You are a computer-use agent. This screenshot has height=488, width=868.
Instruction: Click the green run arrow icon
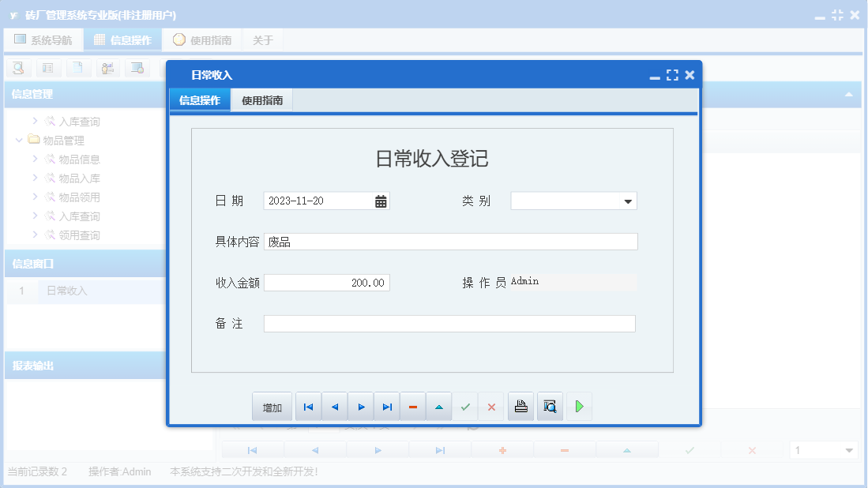click(x=579, y=406)
